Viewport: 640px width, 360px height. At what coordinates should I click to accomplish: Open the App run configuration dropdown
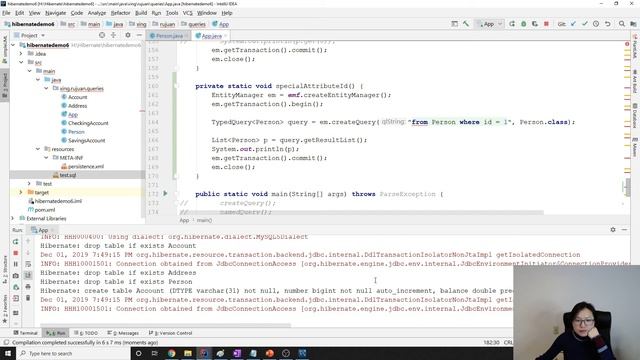[x=489, y=24]
